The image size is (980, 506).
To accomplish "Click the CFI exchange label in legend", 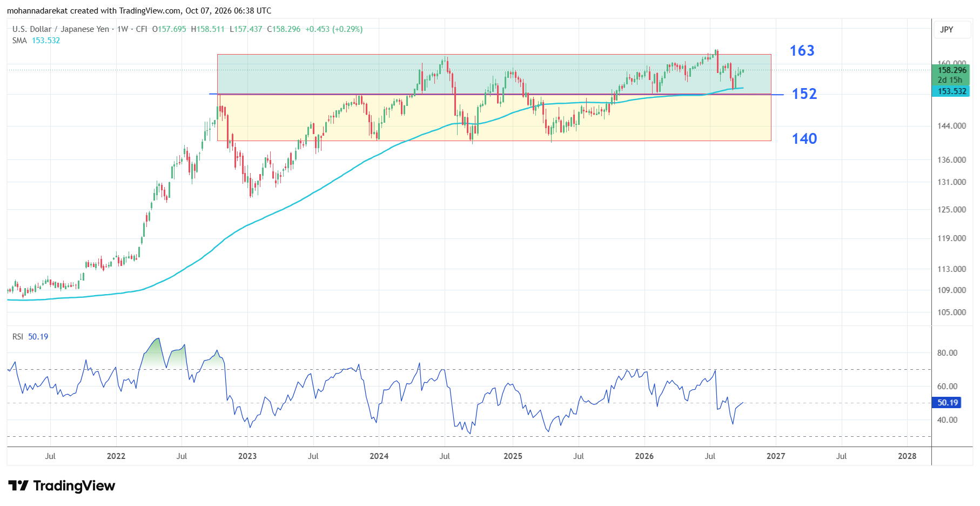I will pyautogui.click(x=142, y=29).
